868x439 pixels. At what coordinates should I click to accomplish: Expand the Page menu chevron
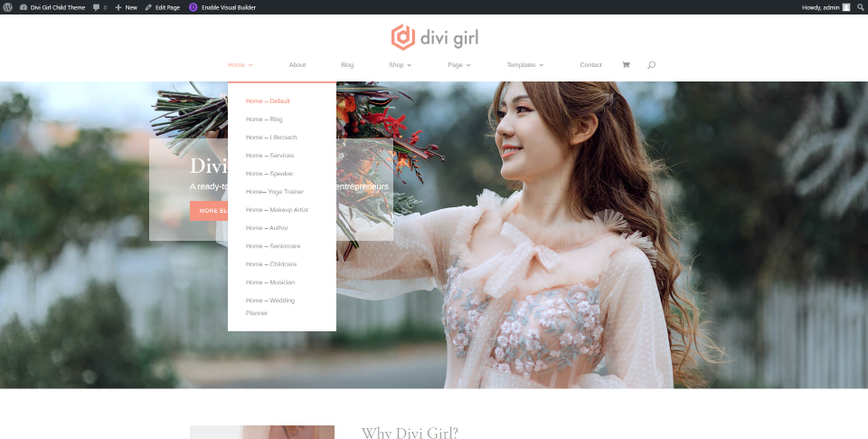[468, 65]
